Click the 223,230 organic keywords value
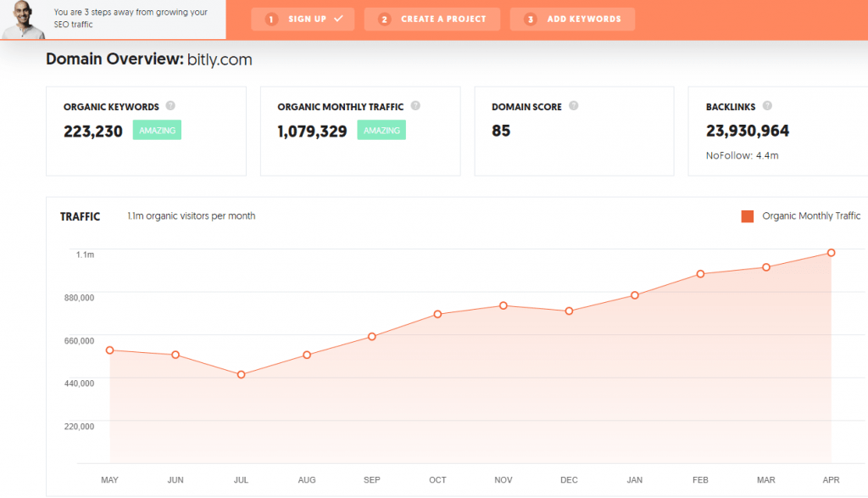 pos(93,131)
